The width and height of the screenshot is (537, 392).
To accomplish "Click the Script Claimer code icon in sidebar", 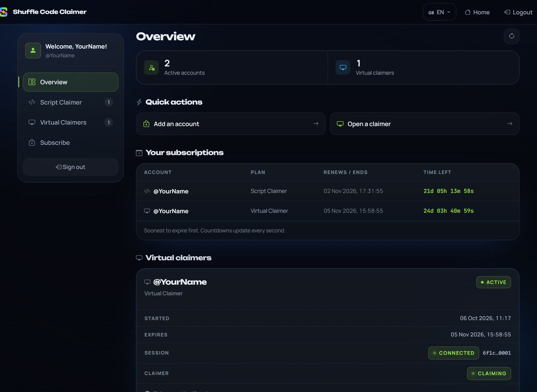I will (x=32, y=102).
